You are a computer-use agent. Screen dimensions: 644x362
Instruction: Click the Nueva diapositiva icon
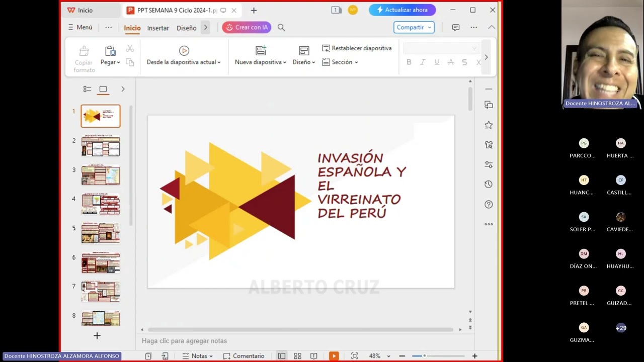click(261, 50)
